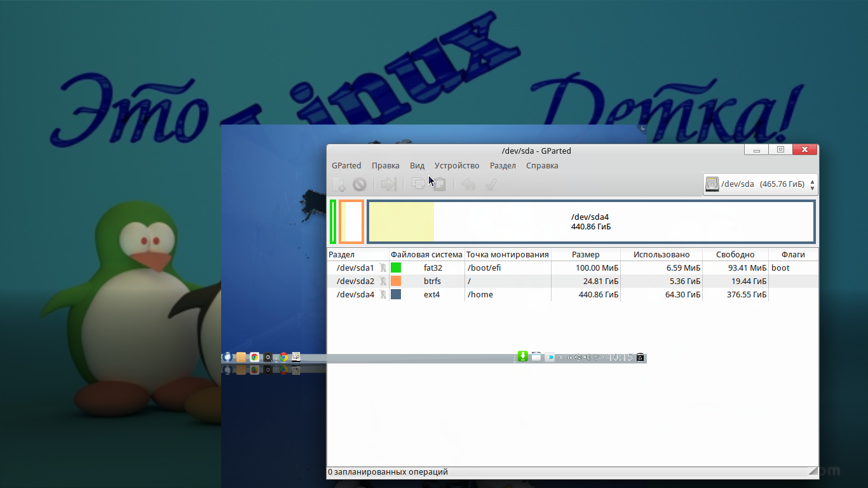Click the Delete partition toolbar icon

pyautogui.click(x=360, y=184)
